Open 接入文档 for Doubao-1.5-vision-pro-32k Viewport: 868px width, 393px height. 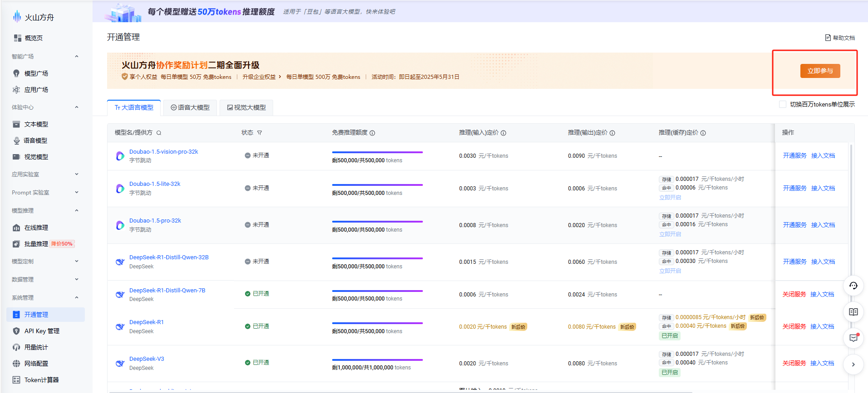[x=823, y=155]
